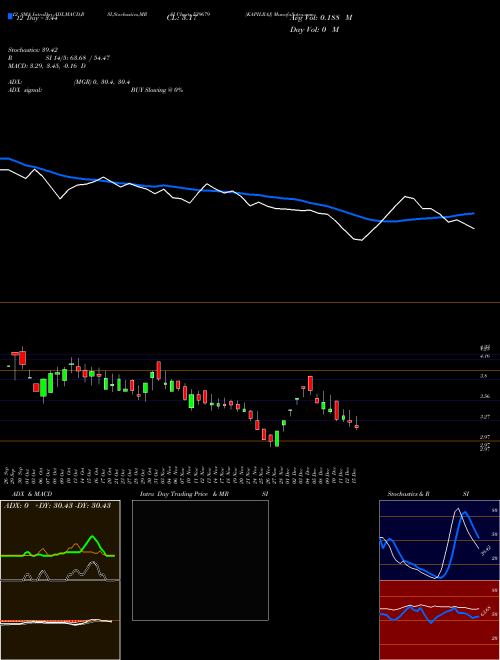This screenshot has width=500, height=660.
Task: Open the ADX & MACD chart thumbnail
Action: tap(60, 580)
